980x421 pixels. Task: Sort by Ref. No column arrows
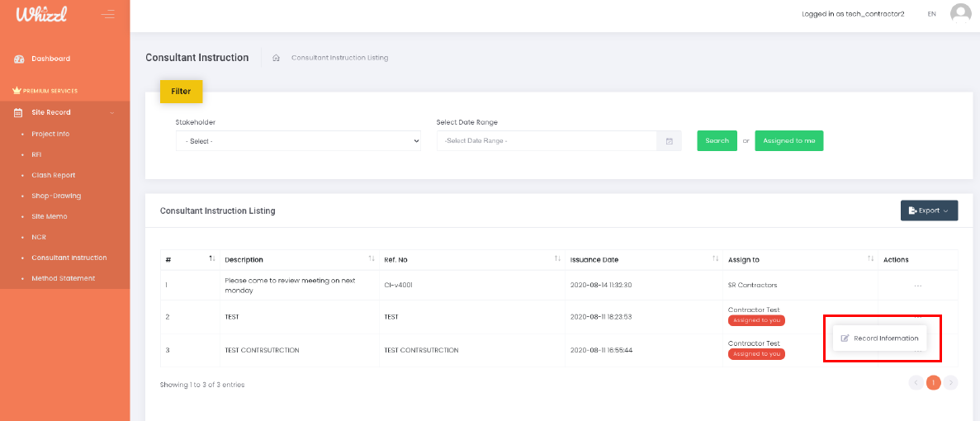pyautogui.click(x=557, y=259)
